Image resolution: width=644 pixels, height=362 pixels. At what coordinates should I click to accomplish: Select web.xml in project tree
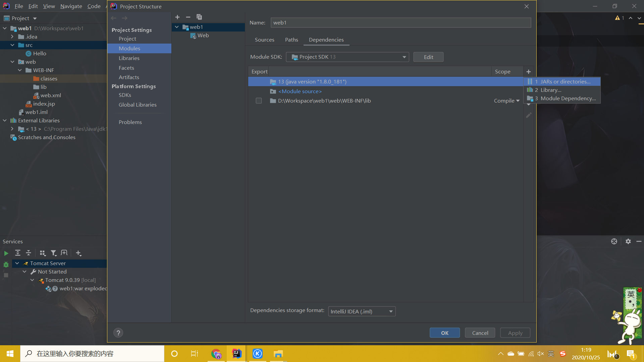click(x=51, y=96)
